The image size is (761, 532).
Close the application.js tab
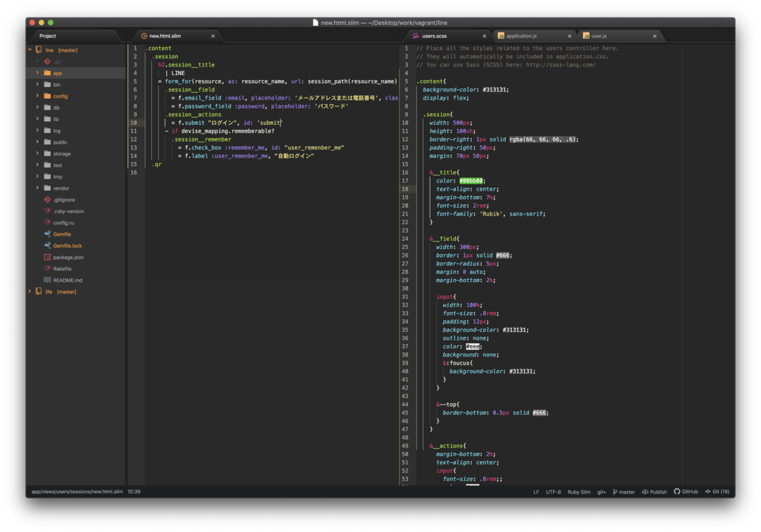point(569,36)
